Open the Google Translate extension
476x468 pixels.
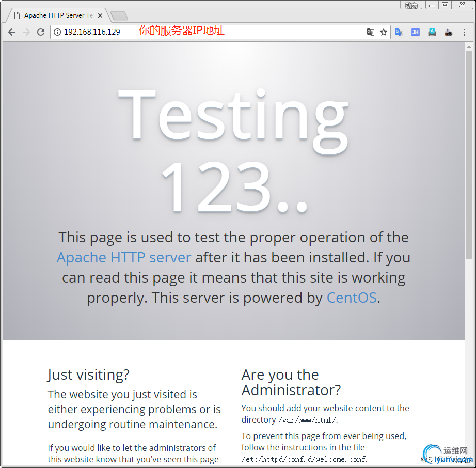(x=399, y=32)
